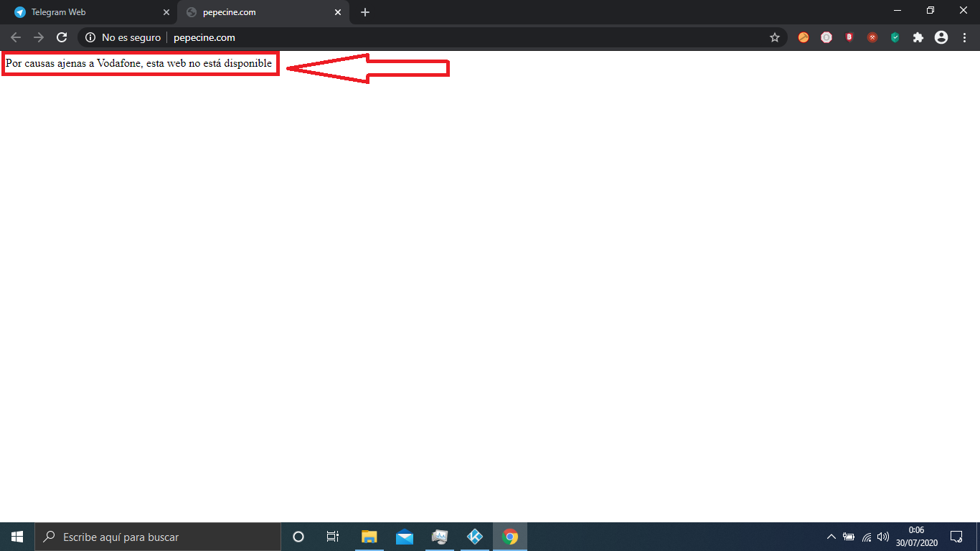Open the Windows Start menu
Screen dimensions: 980x551
tap(17, 537)
